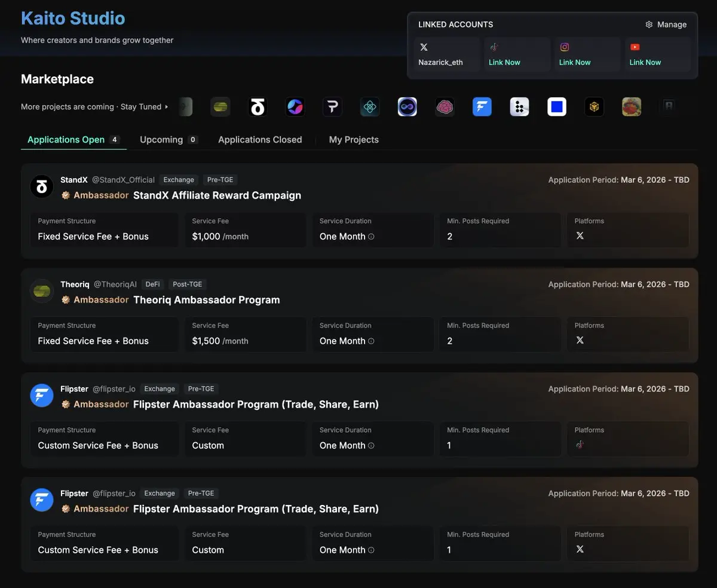Viewport: 717px width, 588px height.
Task: Show info icon beside Theoriq's One Month duration
Action: coord(371,341)
